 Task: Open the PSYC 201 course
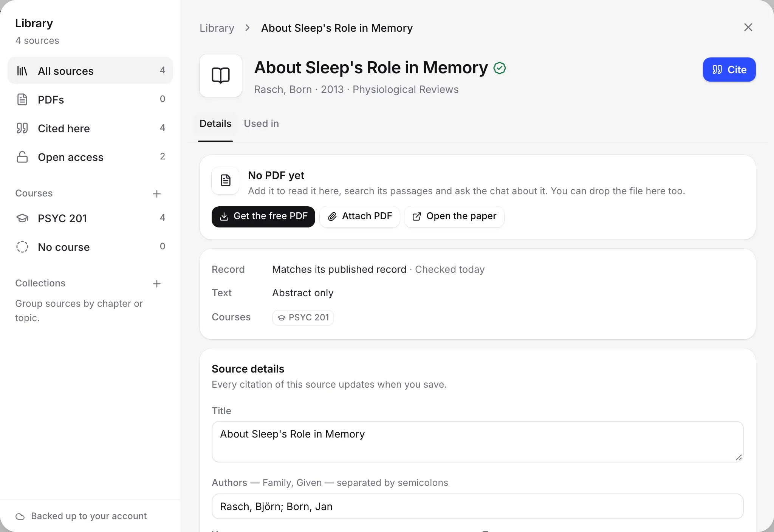pos(90,218)
